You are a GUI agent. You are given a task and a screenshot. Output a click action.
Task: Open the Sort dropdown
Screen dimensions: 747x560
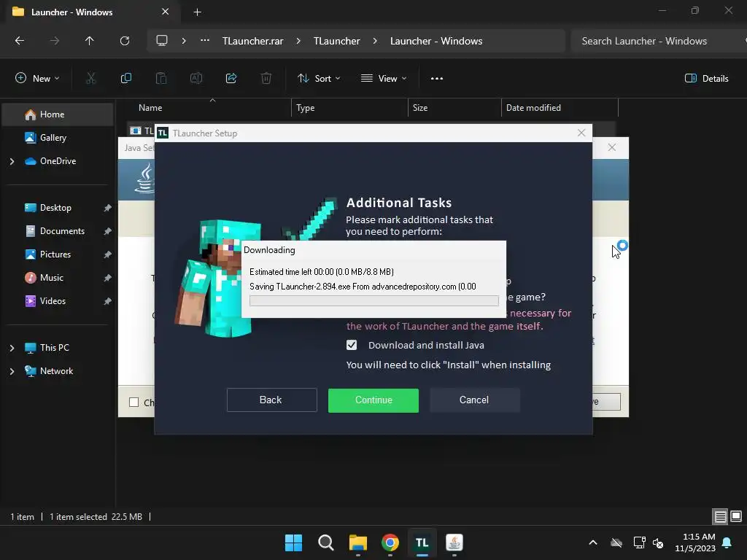click(319, 79)
